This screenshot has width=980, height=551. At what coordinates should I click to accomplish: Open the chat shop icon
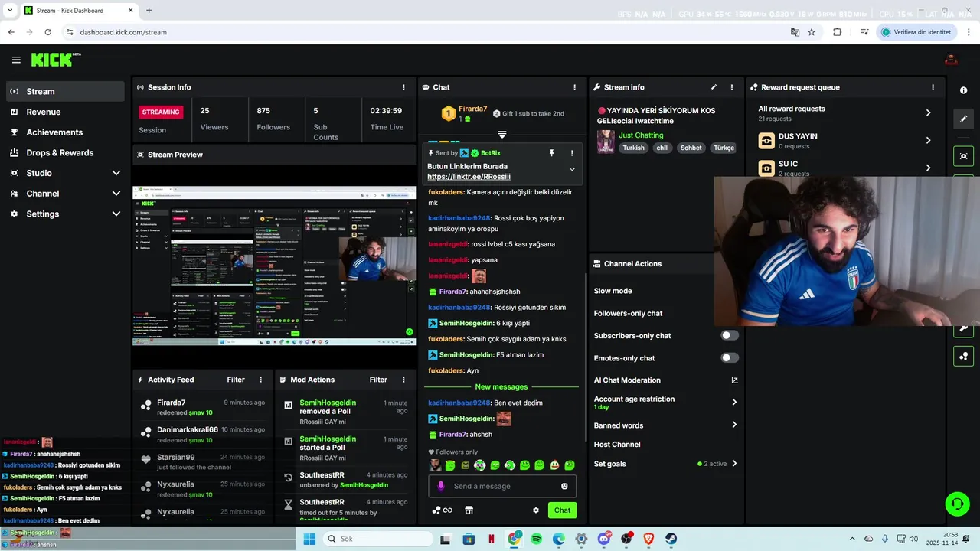[x=469, y=510]
